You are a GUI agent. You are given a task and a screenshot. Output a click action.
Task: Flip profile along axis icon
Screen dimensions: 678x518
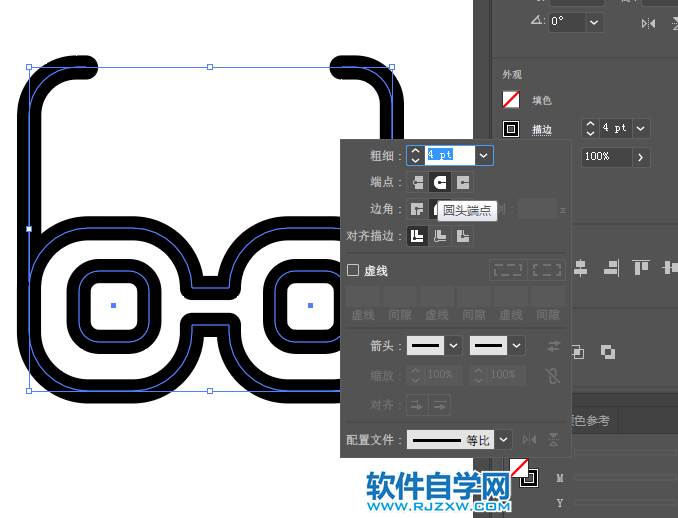pyautogui.click(x=529, y=440)
